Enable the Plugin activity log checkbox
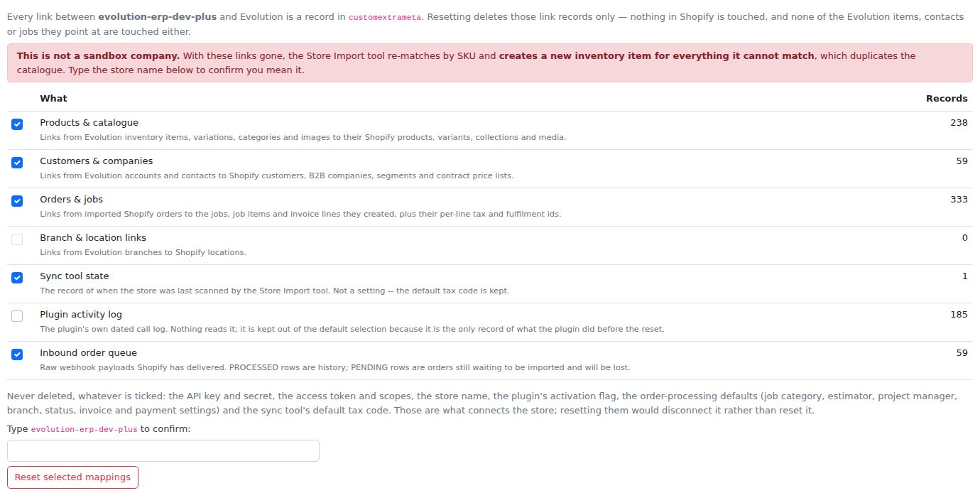Image resolution: width=980 pixels, height=498 pixels. pos(17,316)
